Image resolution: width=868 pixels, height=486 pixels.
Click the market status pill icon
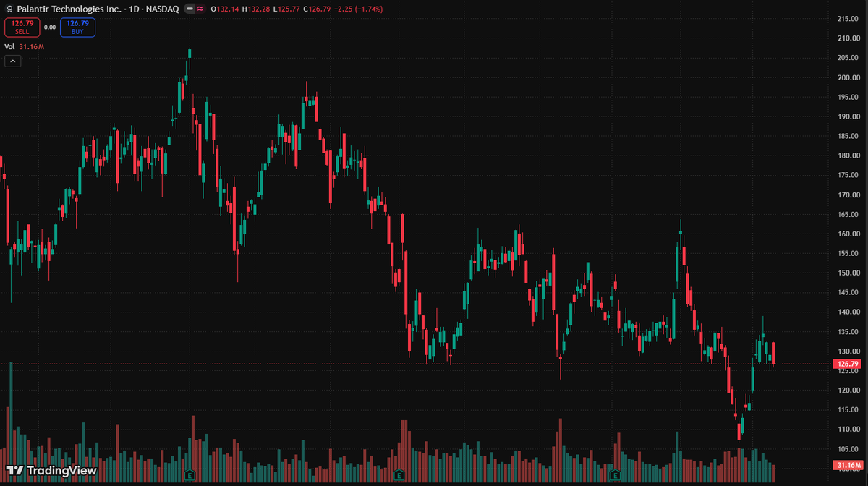coord(189,9)
